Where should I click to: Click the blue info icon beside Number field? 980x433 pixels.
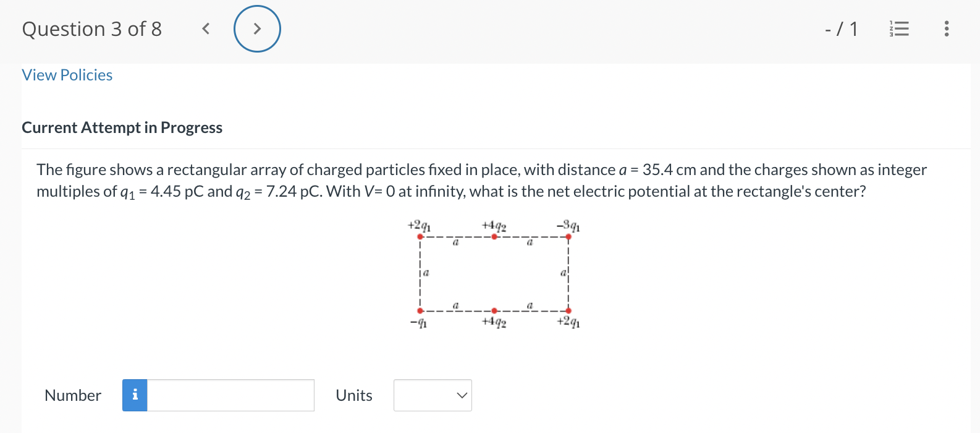tap(135, 395)
